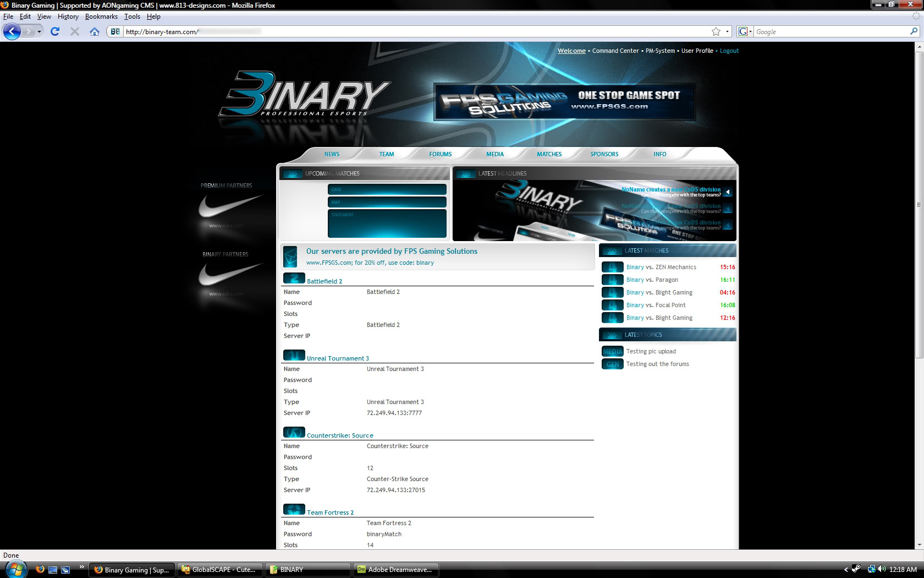
Task: Open the Unreal Tournament 3 heading link
Action: tap(338, 358)
